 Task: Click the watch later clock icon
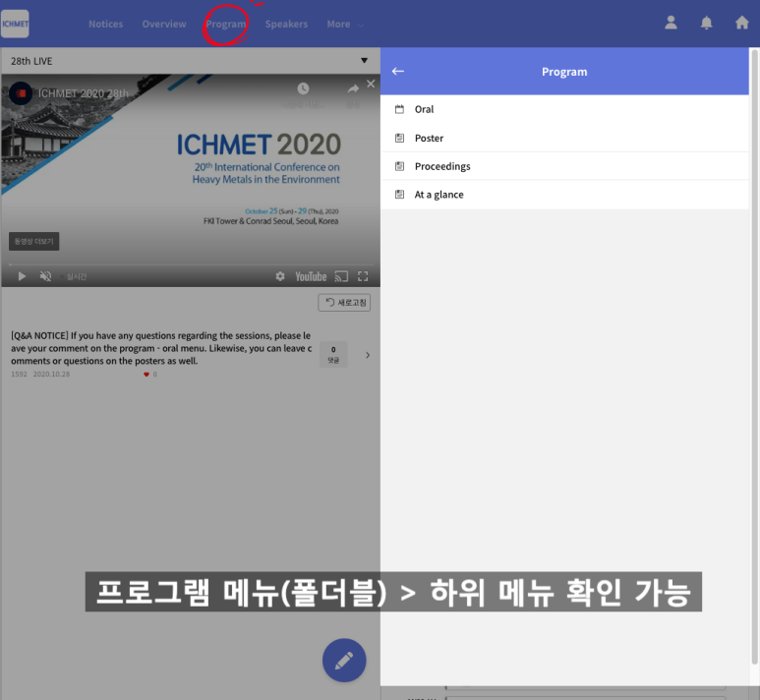(x=303, y=88)
